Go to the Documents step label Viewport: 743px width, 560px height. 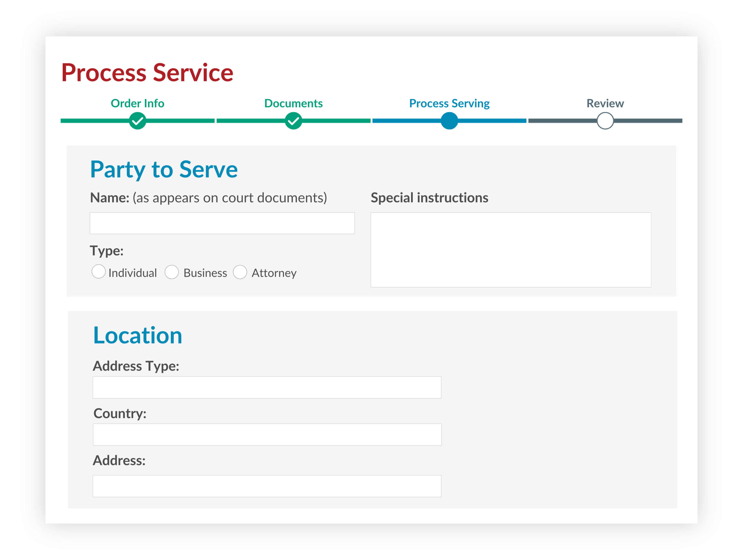coord(294,103)
